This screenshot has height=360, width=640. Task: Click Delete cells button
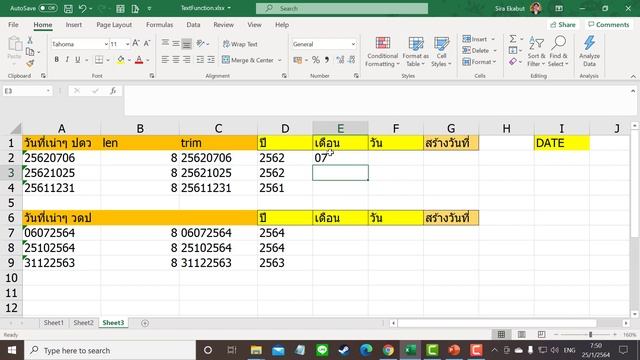tap(476, 51)
